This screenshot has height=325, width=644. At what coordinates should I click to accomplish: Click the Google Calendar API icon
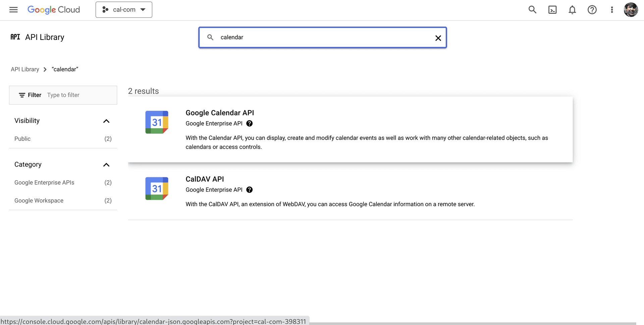157,122
